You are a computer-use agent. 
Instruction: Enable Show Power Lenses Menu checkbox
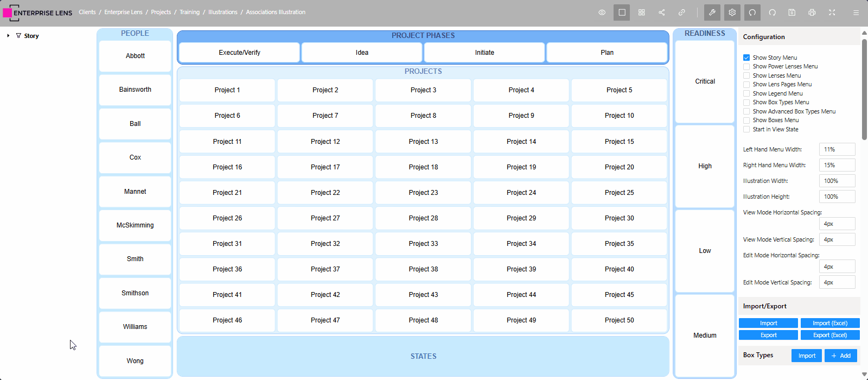[746, 66]
